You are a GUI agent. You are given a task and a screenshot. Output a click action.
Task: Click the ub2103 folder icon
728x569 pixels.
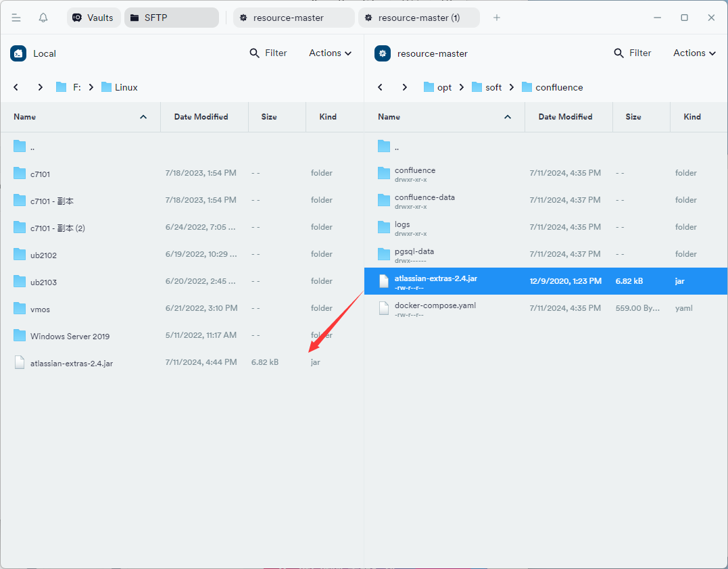coord(20,281)
